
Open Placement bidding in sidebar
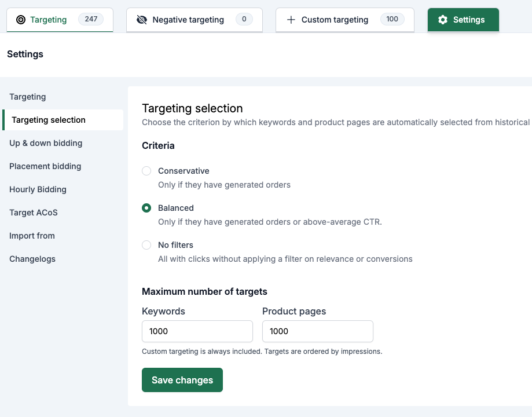tap(45, 166)
